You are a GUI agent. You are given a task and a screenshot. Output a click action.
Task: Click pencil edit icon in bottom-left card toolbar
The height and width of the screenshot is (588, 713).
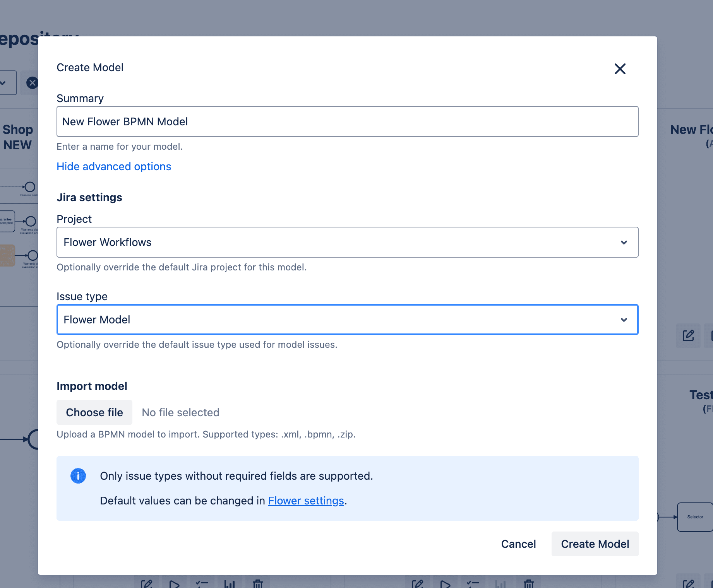(146, 583)
